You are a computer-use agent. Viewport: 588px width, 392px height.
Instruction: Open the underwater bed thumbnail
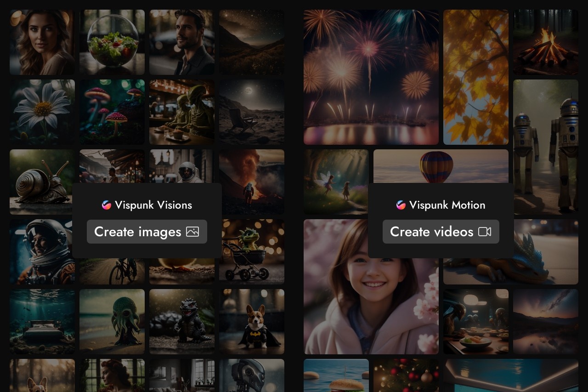coord(42,322)
